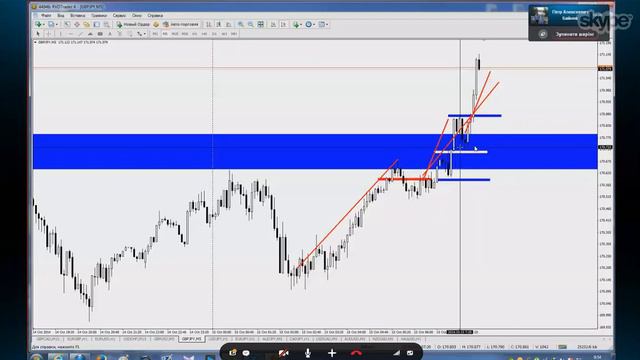Open the Окно menu
The width and height of the screenshot is (640, 360).
pos(137,16)
